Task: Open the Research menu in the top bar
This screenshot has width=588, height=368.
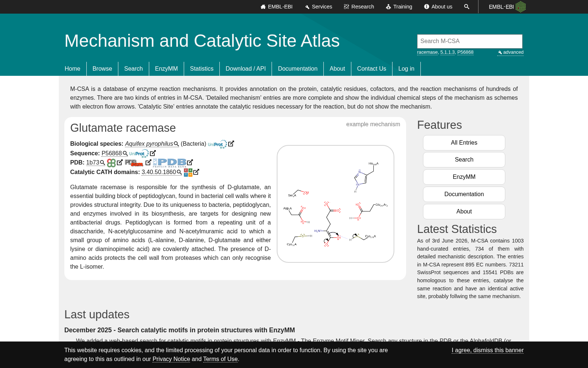Action: pyautogui.click(x=359, y=7)
